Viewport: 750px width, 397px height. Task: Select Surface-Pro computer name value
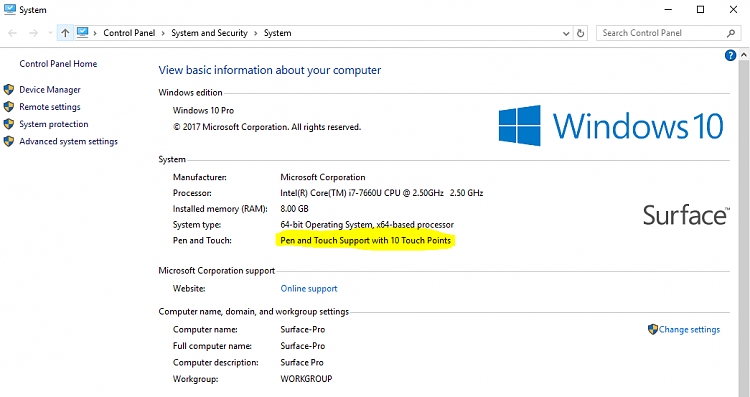(x=303, y=330)
